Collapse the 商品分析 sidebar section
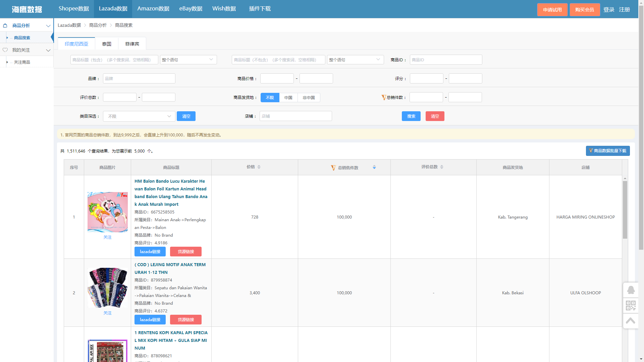Viewport: 644px width, 362px height. (x=48, y=26)
